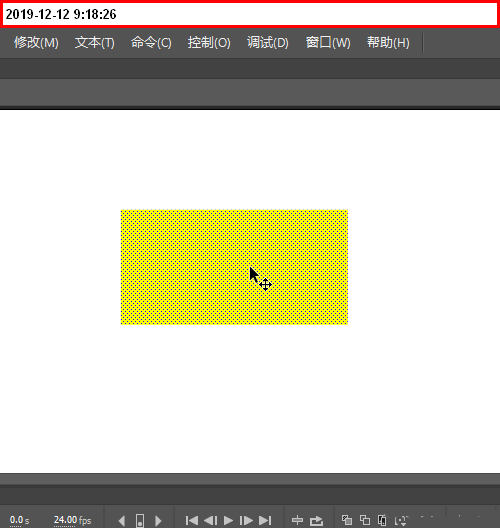Step back one frame

(210, 521)
